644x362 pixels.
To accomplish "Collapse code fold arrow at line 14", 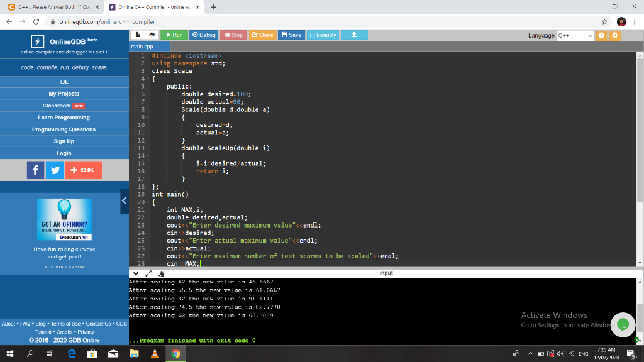I will pos(148,156).
